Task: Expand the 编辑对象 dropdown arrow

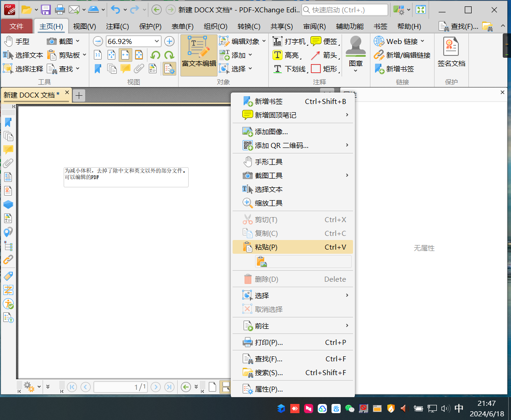Action: (x=264, y=41)
